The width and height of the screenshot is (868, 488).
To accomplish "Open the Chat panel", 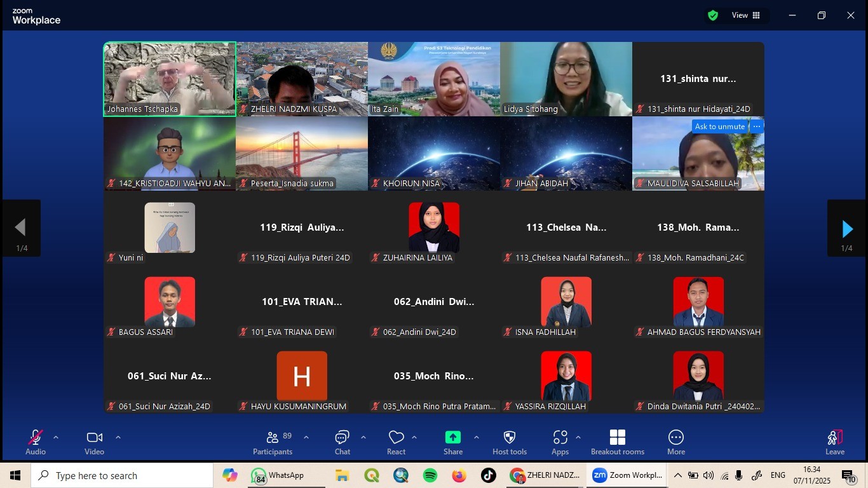I will 342,442.
